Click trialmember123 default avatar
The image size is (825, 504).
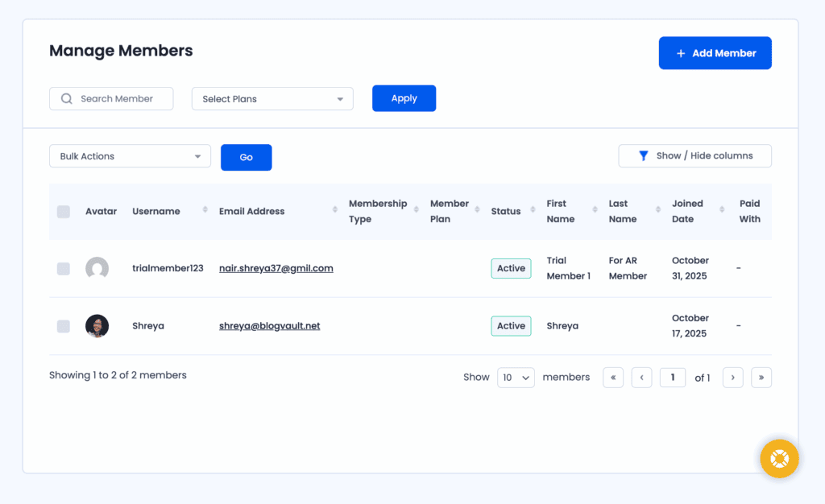97,268
